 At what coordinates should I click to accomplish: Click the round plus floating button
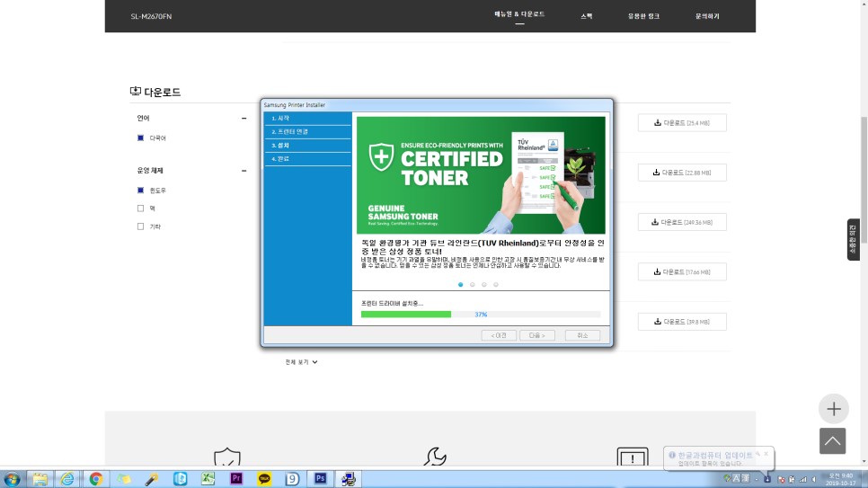pos(833,409)
